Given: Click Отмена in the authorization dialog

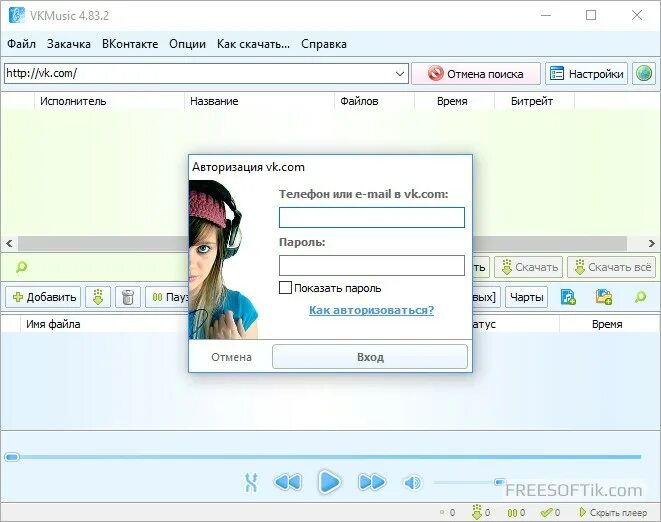Looking at the screenshot, I should coord(231,357).
